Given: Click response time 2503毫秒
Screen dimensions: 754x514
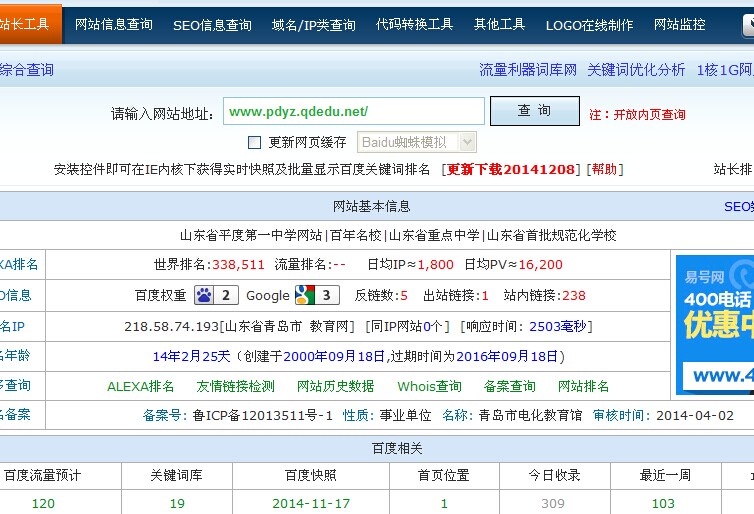Looking at the screenshot, I should click(x=558, y=327).
